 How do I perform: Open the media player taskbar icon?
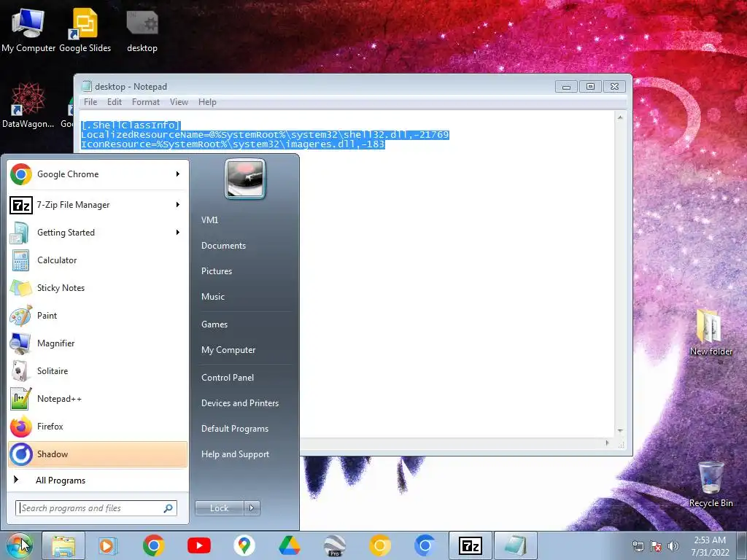(108, 545)
